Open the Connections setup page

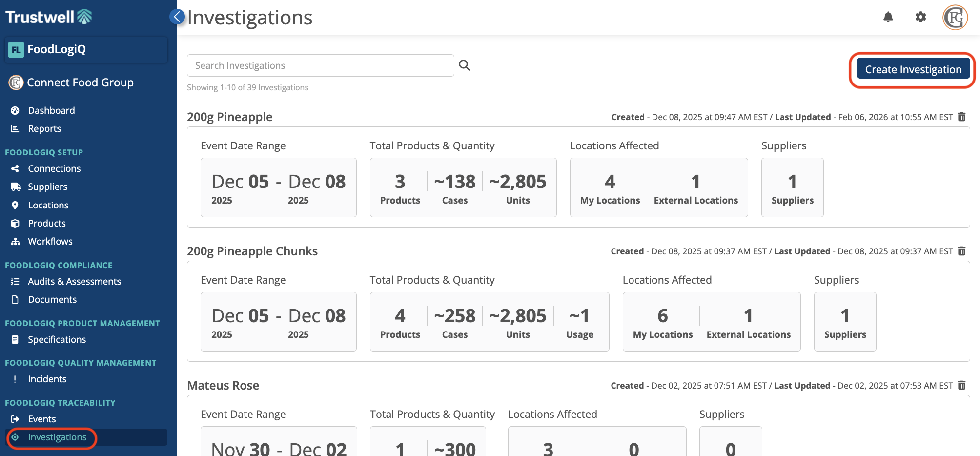[54, 168]
